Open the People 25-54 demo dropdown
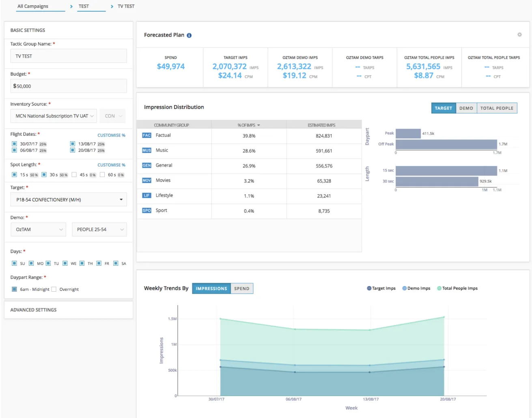Screen dimensions: 532x418 (99, 230)
